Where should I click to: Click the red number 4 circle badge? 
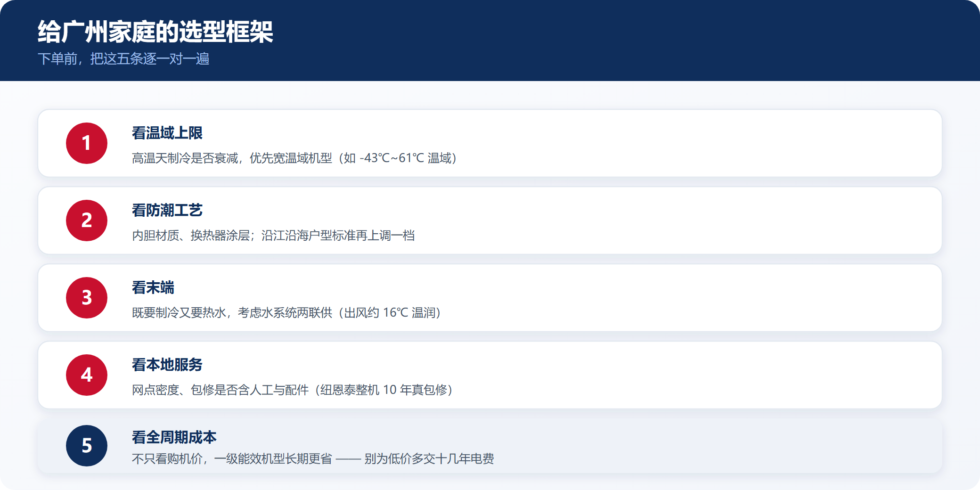point(87,375)
